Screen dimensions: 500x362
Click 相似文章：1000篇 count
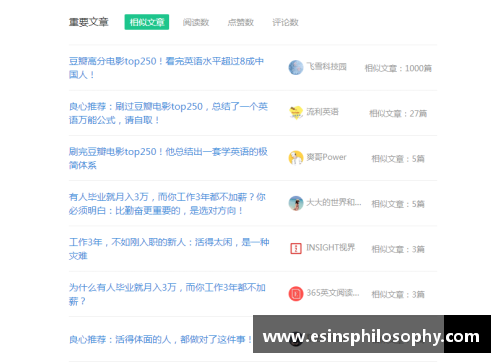click(398, 68)
